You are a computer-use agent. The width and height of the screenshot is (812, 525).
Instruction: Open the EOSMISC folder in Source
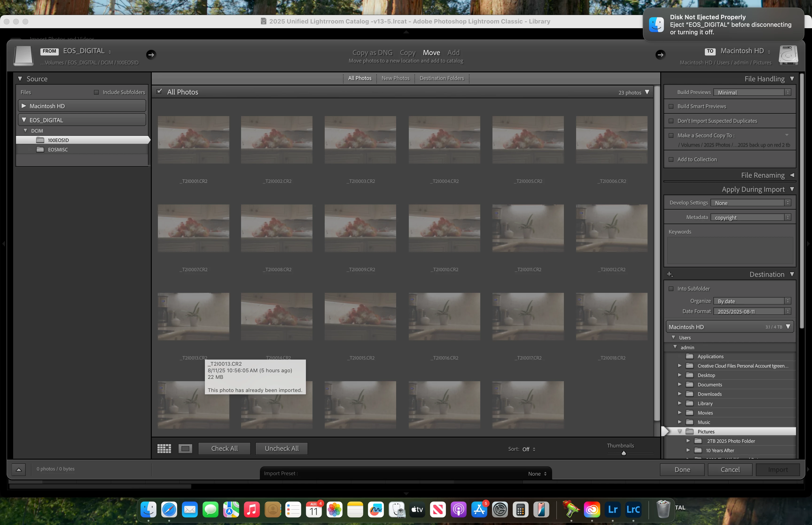58,150
